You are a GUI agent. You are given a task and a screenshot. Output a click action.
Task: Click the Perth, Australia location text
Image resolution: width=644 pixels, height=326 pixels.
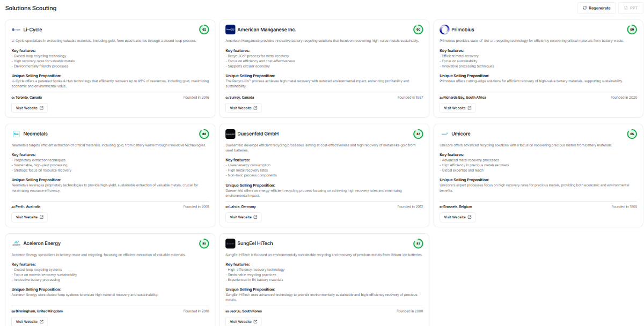tap(27, 206)
